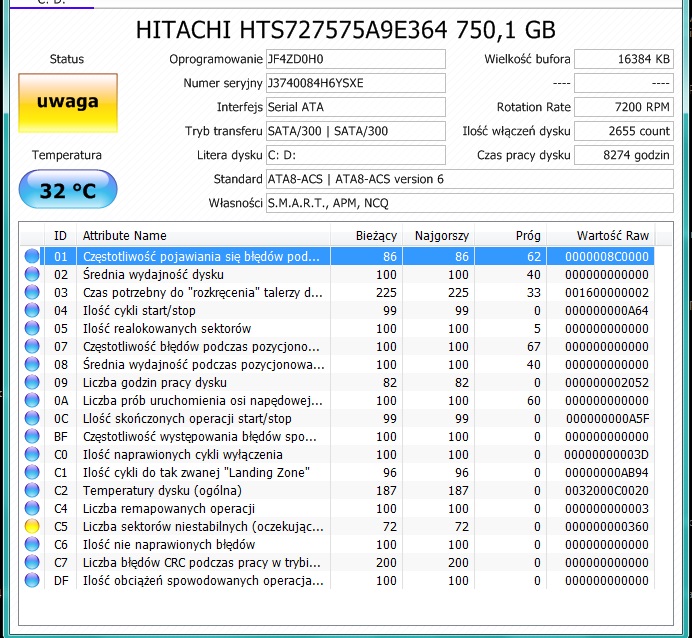Select 'Liczba prób uruchomienia osi napędowej' row
Screen dimensions: 692x638
tap(338, 401)
